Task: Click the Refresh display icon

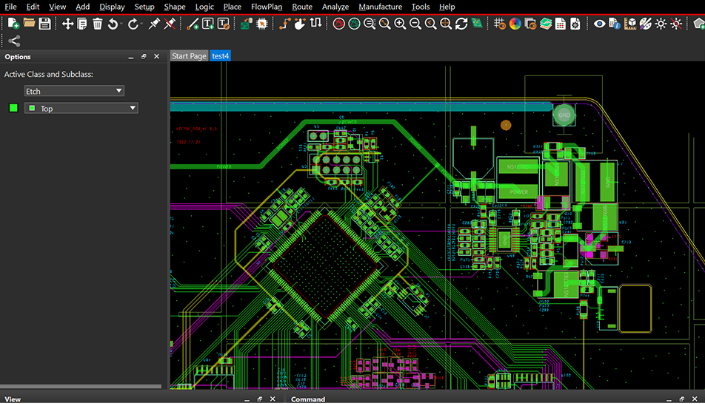Action: [461, 24]
